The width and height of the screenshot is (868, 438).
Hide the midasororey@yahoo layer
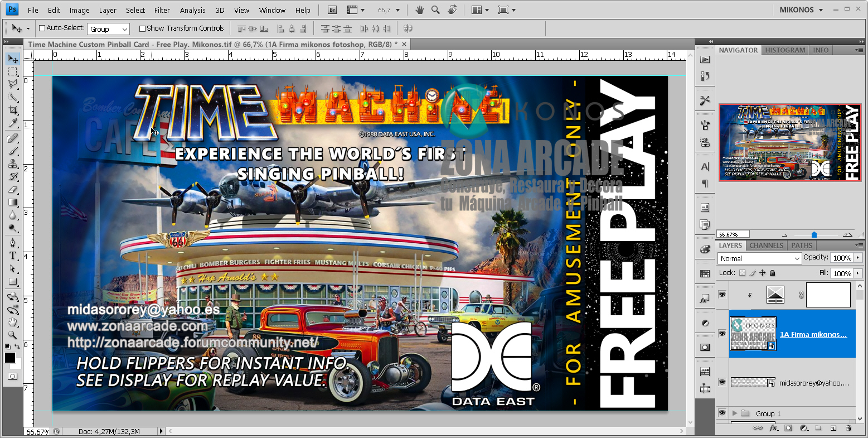[722, 382]
